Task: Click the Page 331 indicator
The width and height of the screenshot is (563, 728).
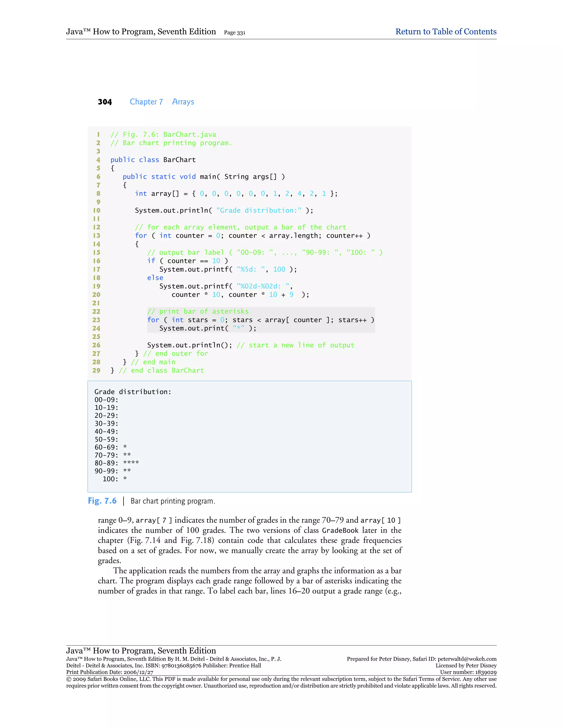Action: pos(234,33)
